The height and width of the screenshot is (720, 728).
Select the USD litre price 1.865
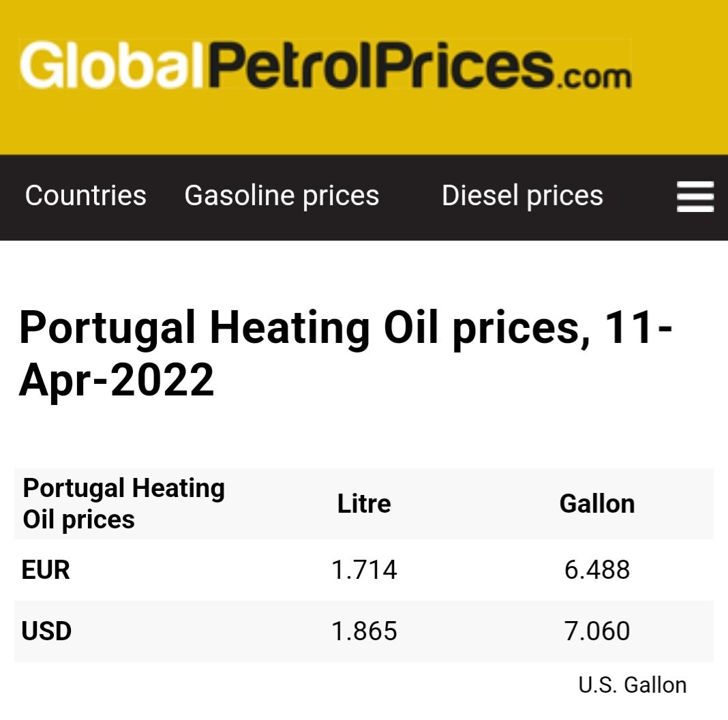click(364, 631)
